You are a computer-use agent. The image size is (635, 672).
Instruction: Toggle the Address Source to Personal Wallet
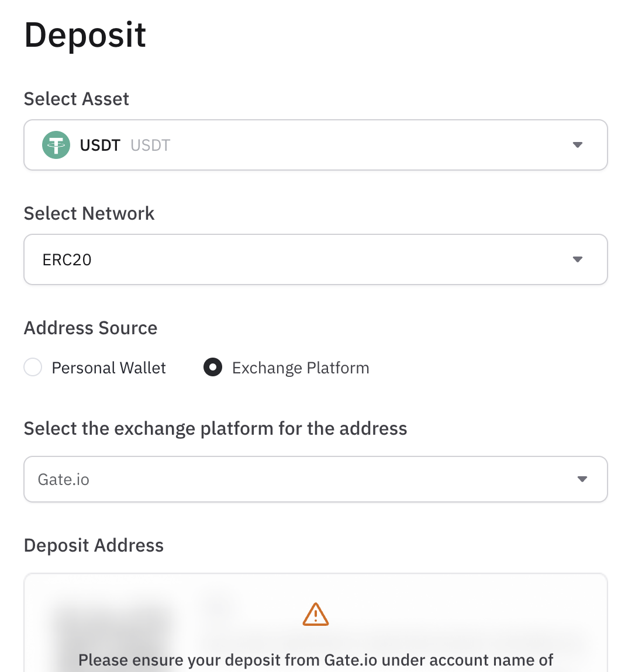pos(33,367)
